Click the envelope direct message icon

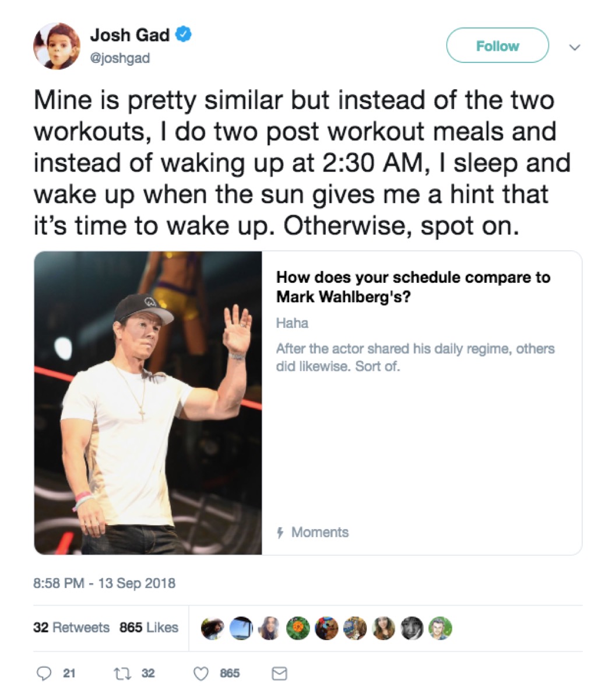pyautogui.click(x=280, y=673)
